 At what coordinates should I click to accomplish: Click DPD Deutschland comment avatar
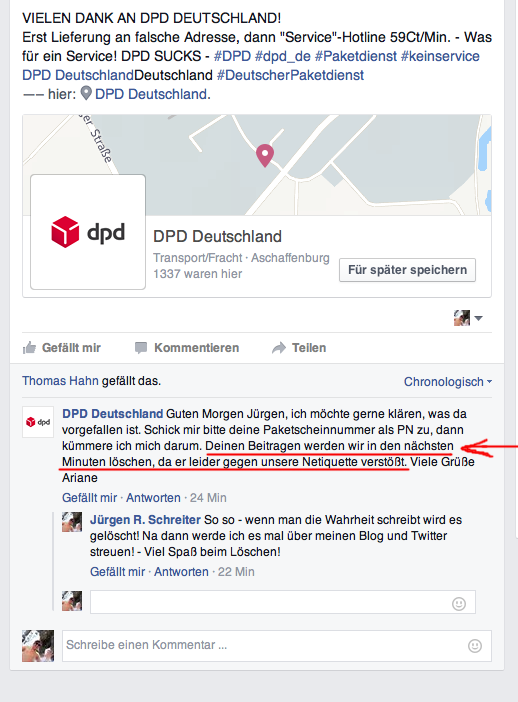click(38, 422)
